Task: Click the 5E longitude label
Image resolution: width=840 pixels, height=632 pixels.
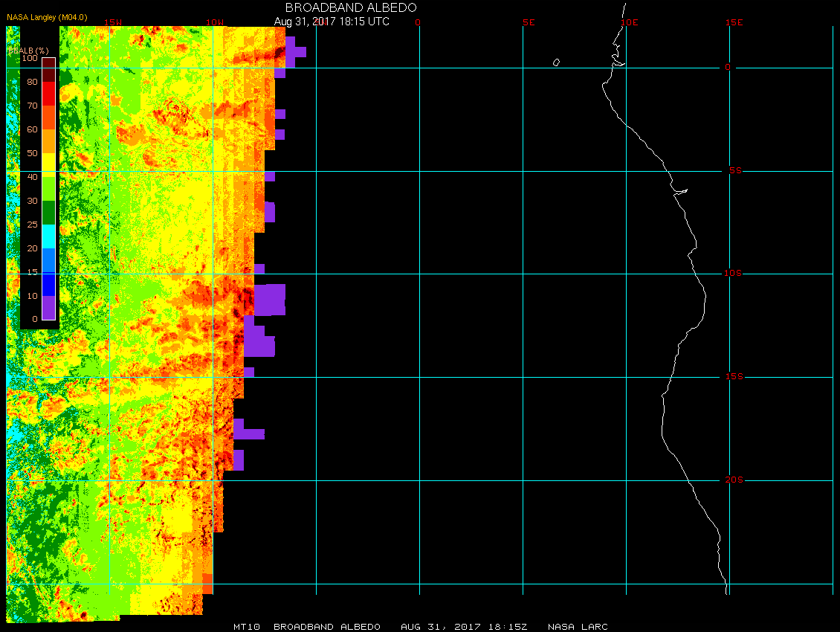Action: (529, 22)
